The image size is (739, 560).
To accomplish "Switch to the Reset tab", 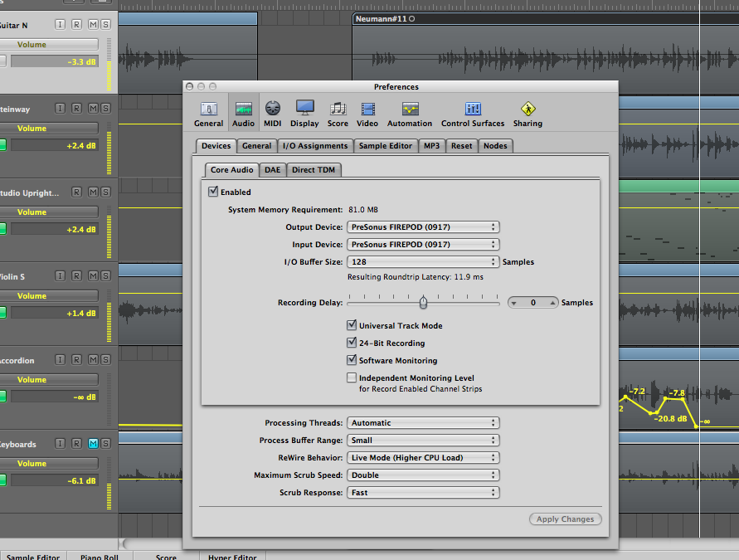I will coord(461,146).
